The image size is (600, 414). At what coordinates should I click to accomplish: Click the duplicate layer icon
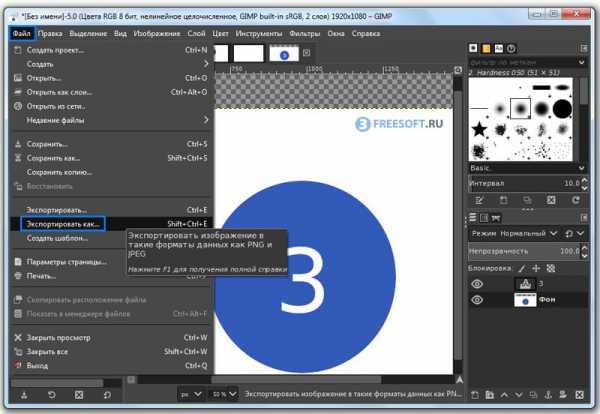533,394
